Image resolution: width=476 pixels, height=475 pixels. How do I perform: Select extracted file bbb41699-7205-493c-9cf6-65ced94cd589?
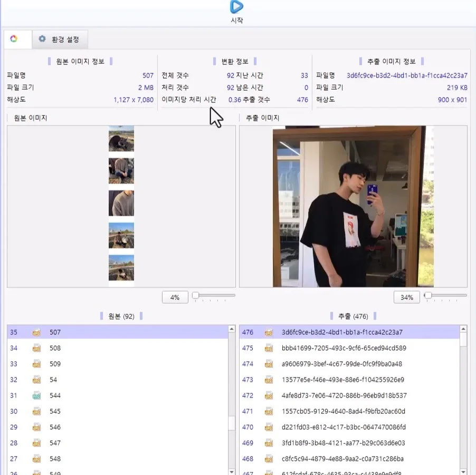click(349, 348)
